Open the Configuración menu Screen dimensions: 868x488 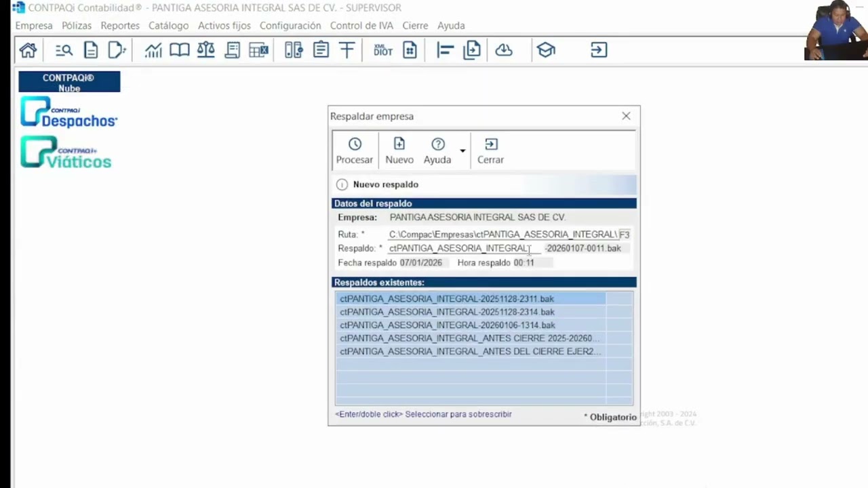(x=290, y=25)
